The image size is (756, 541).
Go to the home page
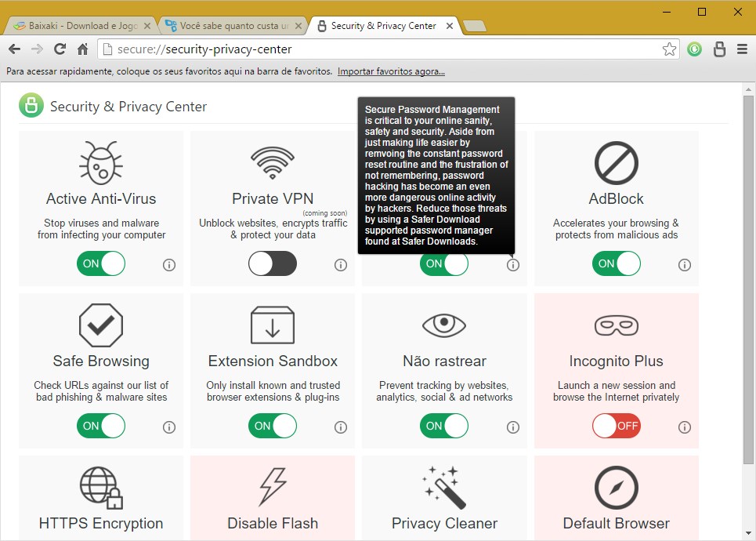82,49
